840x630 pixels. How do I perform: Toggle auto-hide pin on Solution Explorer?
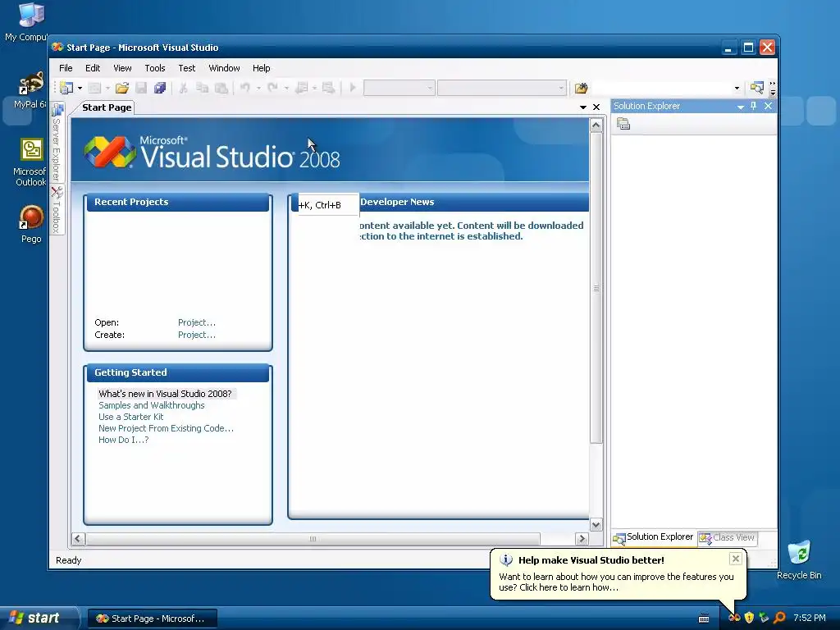click(x=754, y=106)
